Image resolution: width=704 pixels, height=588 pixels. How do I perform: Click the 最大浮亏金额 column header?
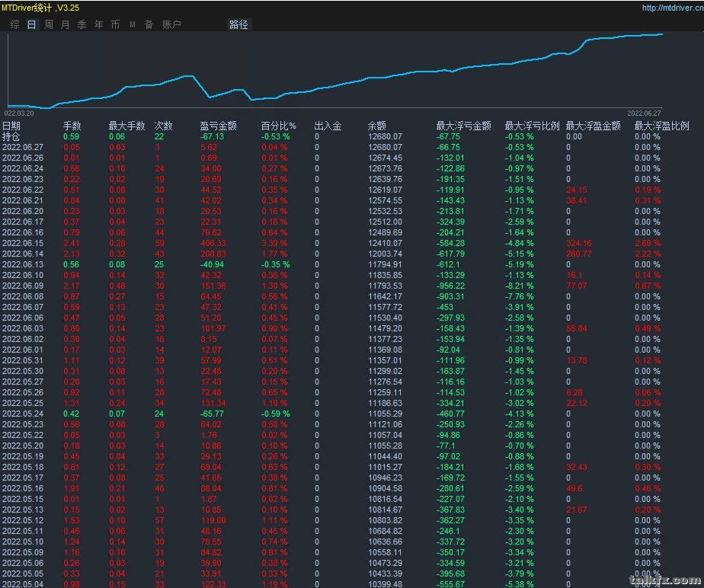[x=463, y=126]
